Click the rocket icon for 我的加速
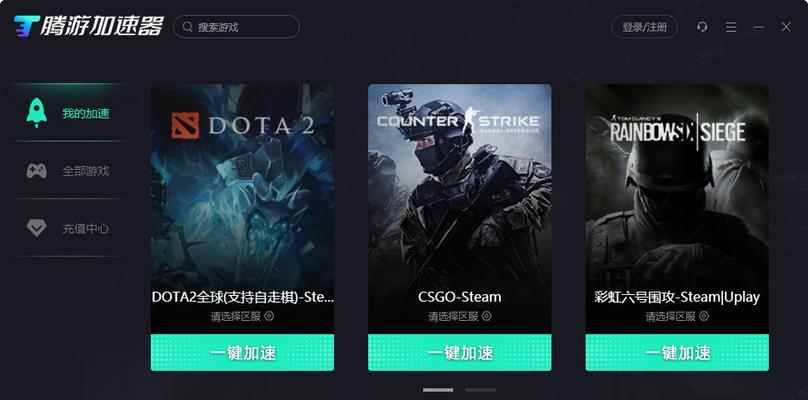This screenshot has height=400, width=808. click(37, 113)
